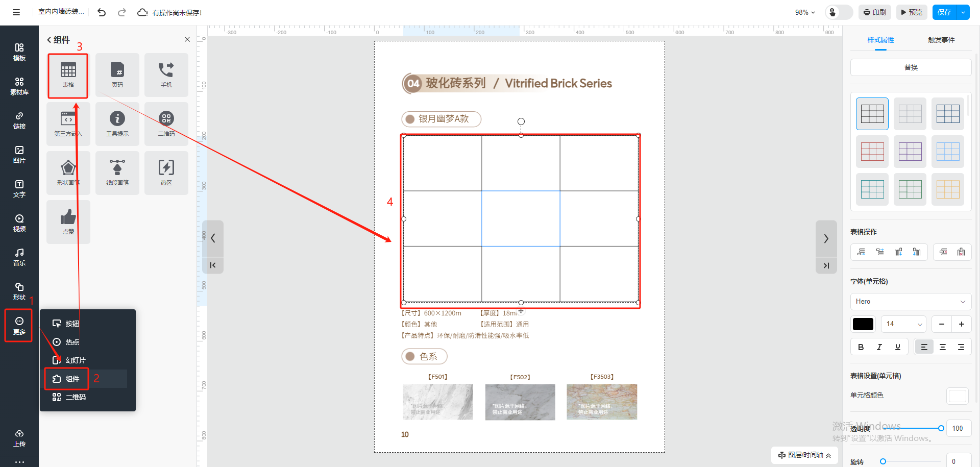The height and width of the screenshot is (467, 980).
Task: Choose the 热区 hotspot area component
Action: pos(166,173)
